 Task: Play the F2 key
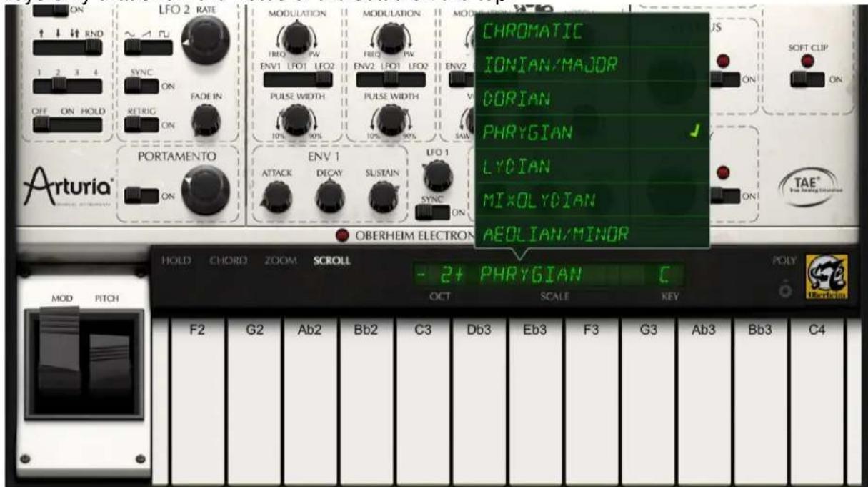[197, 403]
